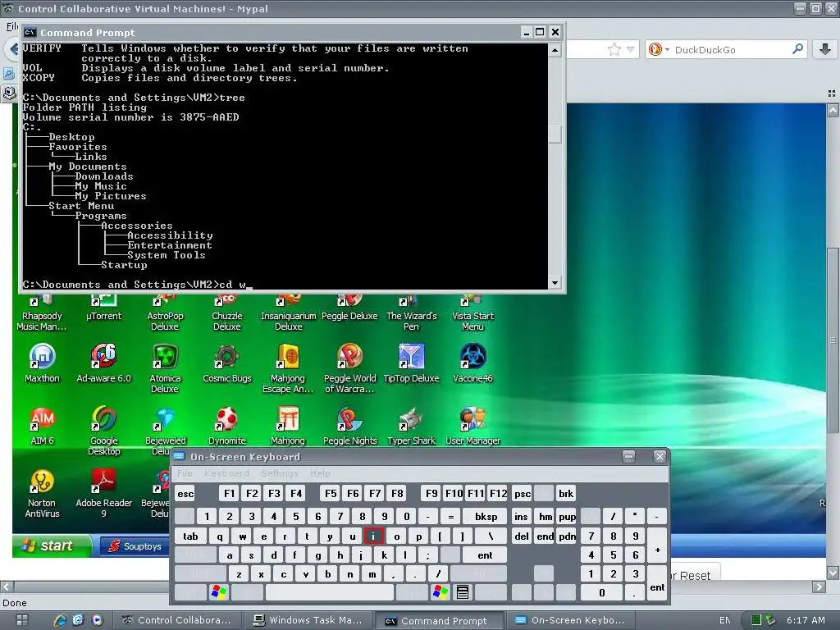Open DuckDuckGo search engine dropdown

(x=668, y=50)
